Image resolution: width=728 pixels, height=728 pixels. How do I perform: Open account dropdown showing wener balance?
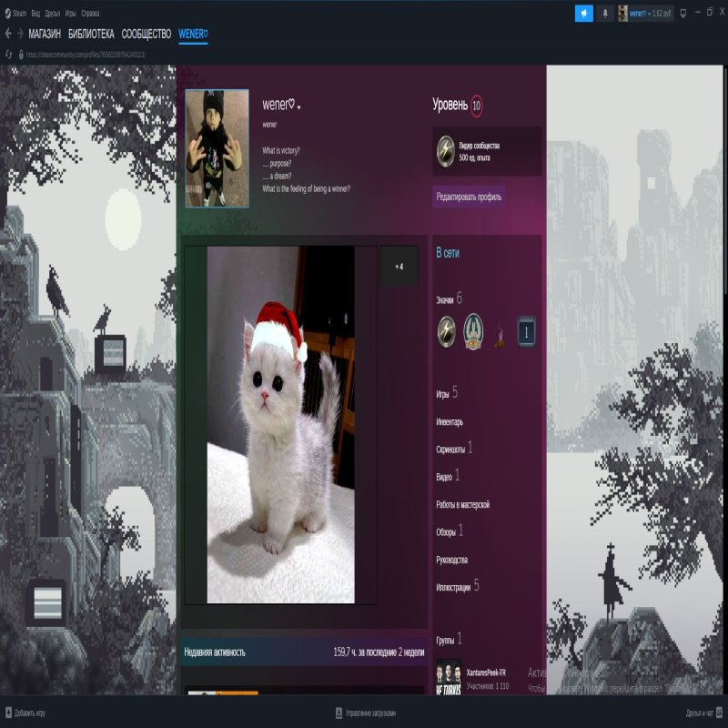650,13
